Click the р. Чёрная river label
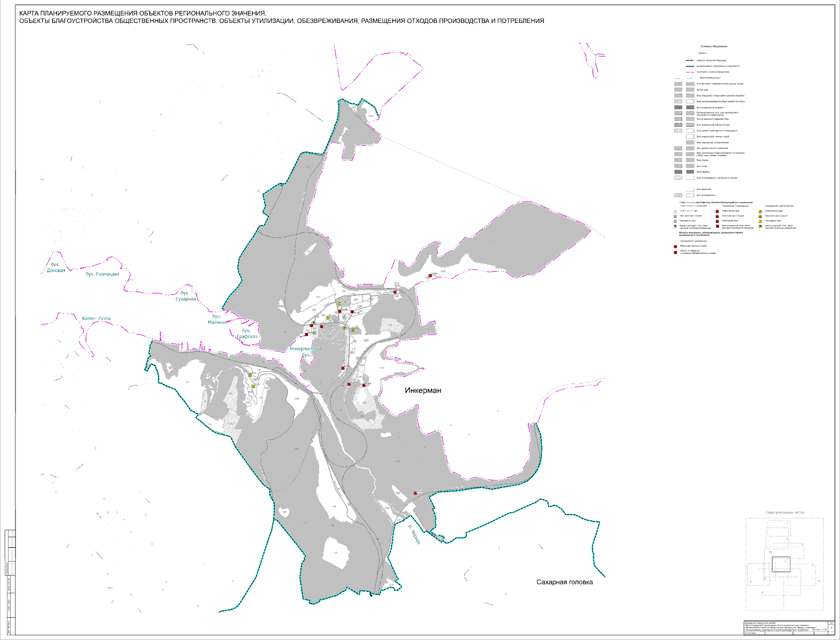Image resolution: width=840 pixels, height=640 pixels. click(x=414, y=534)
